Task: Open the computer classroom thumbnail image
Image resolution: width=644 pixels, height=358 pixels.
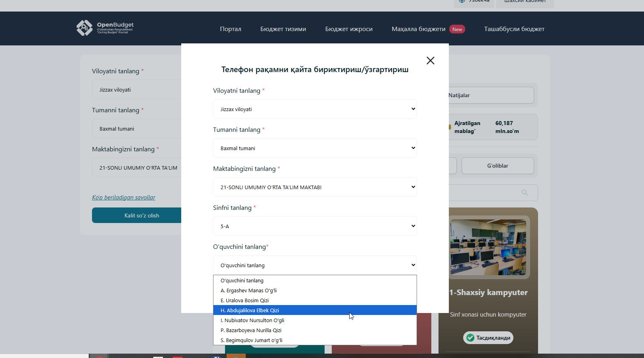Action: [x=488, y=247]
